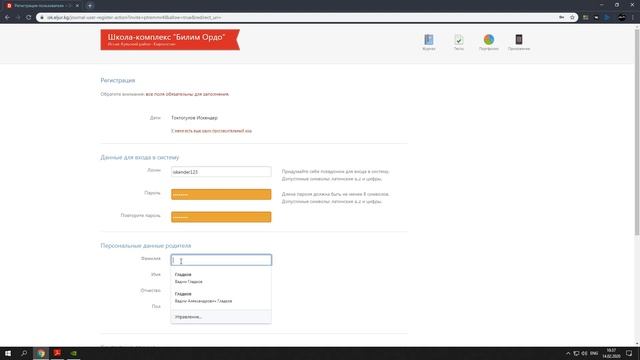Click child name Токтогулов Искендер text

point(194,118)
